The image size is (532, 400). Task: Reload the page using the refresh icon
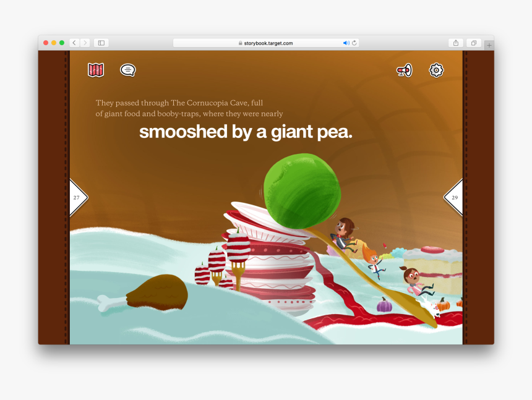[353, 43]
